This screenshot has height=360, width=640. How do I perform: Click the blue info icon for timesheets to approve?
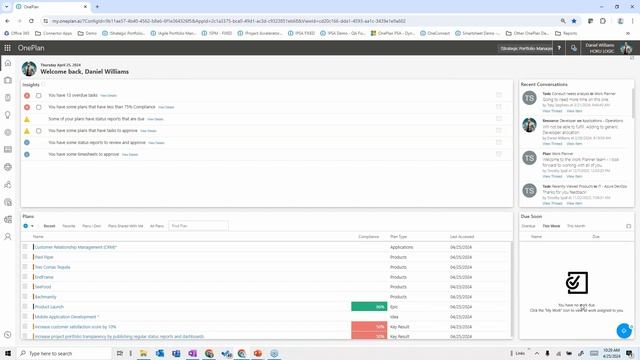tap(27, 155)
